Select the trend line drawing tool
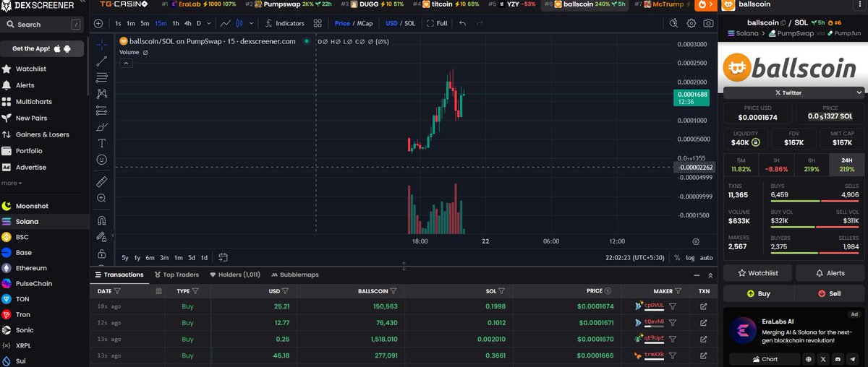This screenshot has height=367, width=868. tap(101, 61)
